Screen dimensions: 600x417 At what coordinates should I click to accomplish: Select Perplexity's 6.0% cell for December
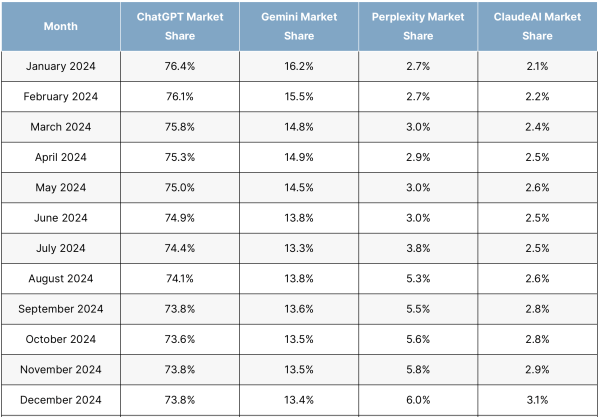point(418,400)
